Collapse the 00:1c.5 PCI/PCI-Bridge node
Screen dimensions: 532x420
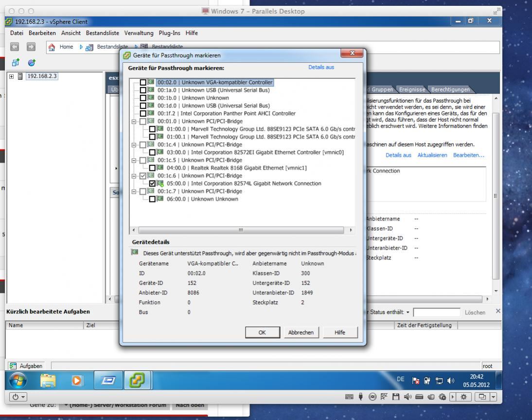coord(134,161)
